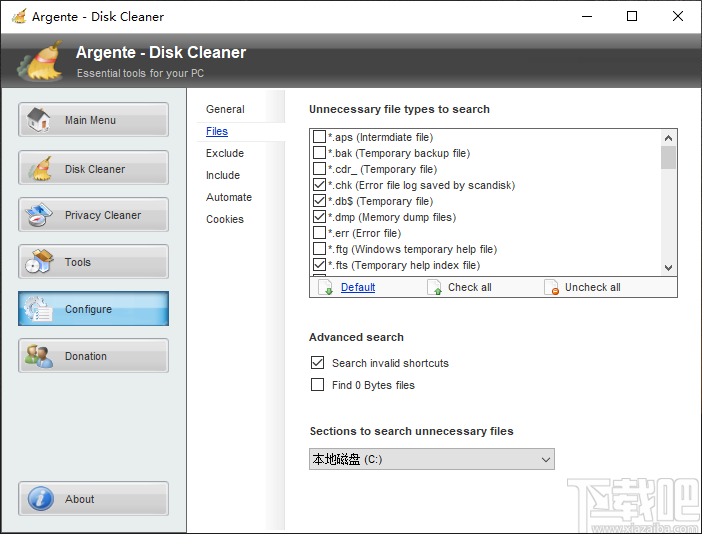Click the file types list scrollbar thumb
The height and width of the screenshot is (534, 702).
tap(668, 158)
